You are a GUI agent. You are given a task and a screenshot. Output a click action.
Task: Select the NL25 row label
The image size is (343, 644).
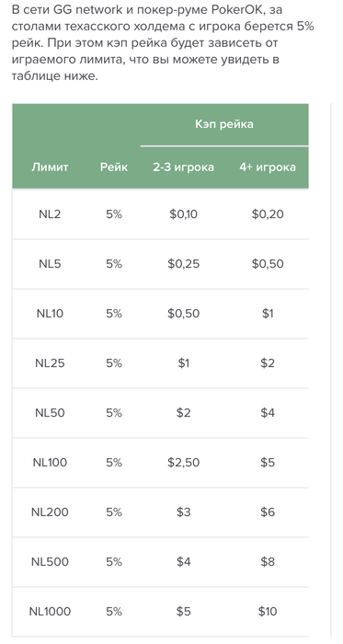(50, 363)
